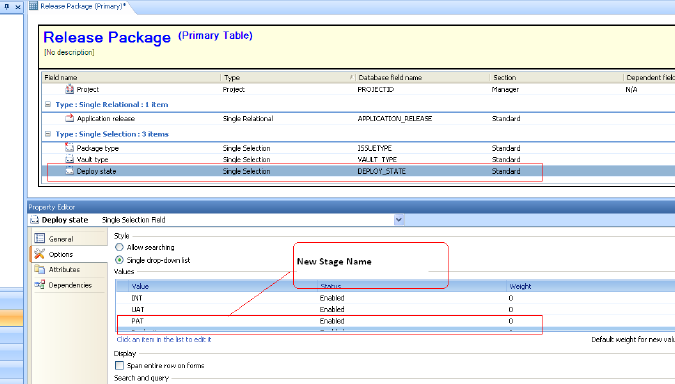Click the ISSUETYPE database field name

pos(375,148)
